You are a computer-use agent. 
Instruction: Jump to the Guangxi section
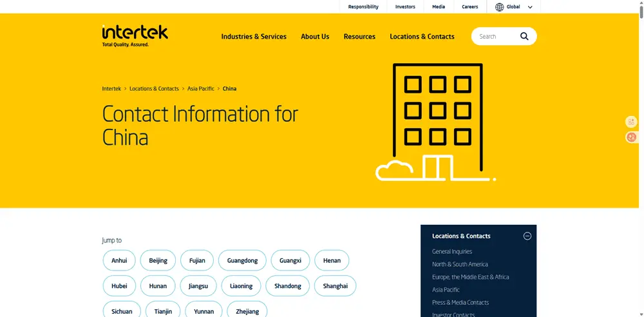[x=290, y=260]
